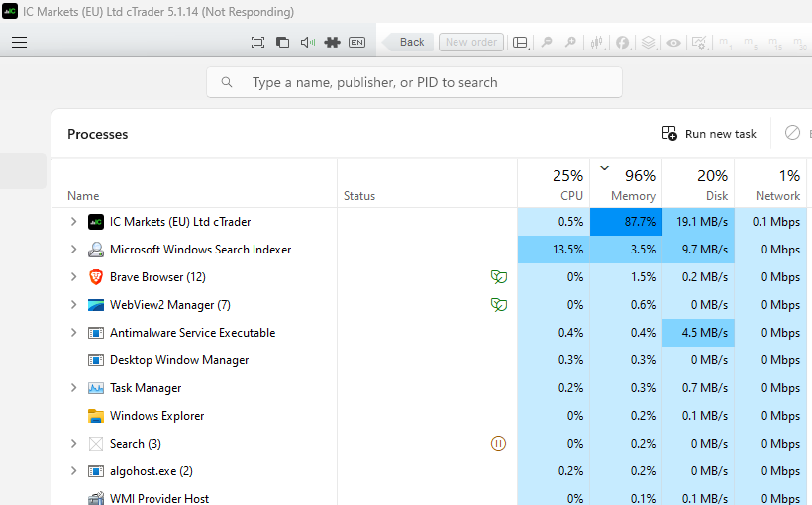Open the puzzle piece plugins icon
This screenshot has width=812, height=505.
coord(332,42)
